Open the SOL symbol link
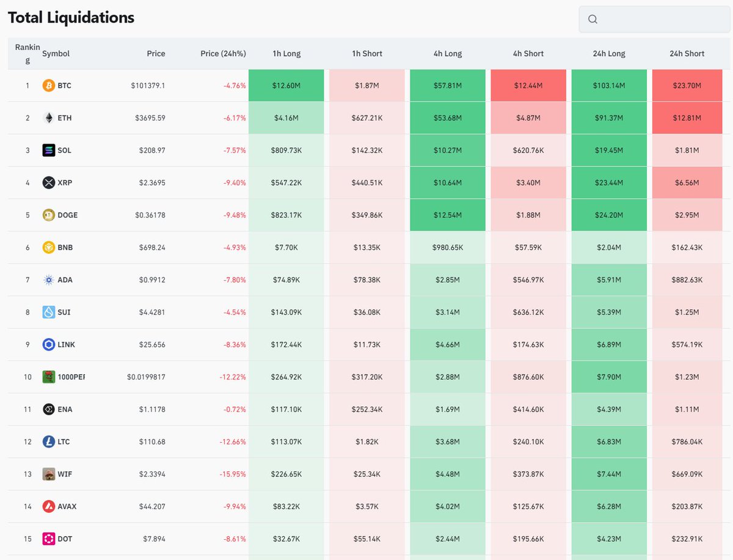 [64, 150]
